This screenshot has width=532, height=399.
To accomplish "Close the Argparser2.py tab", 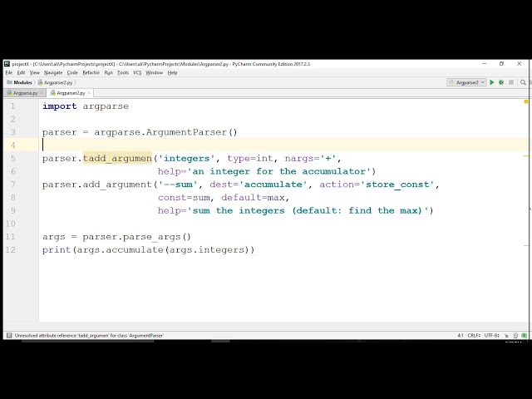I will click(x=89, y=93).
